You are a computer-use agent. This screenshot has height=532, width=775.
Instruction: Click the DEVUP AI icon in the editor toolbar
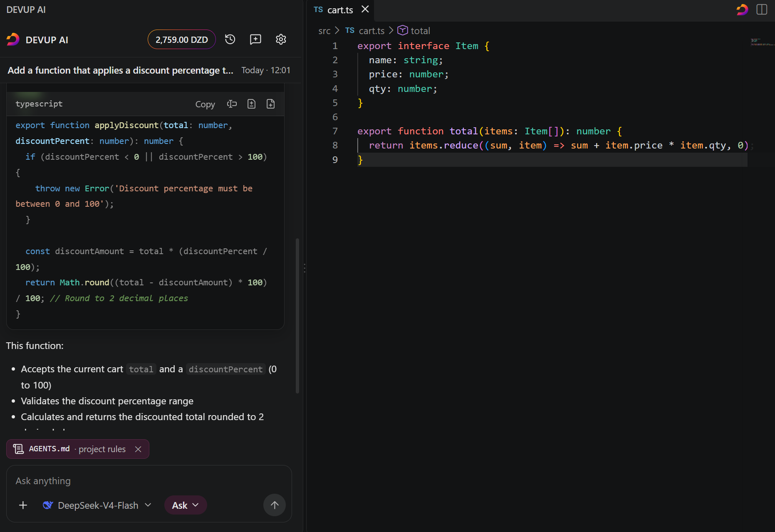click(742, 10)
